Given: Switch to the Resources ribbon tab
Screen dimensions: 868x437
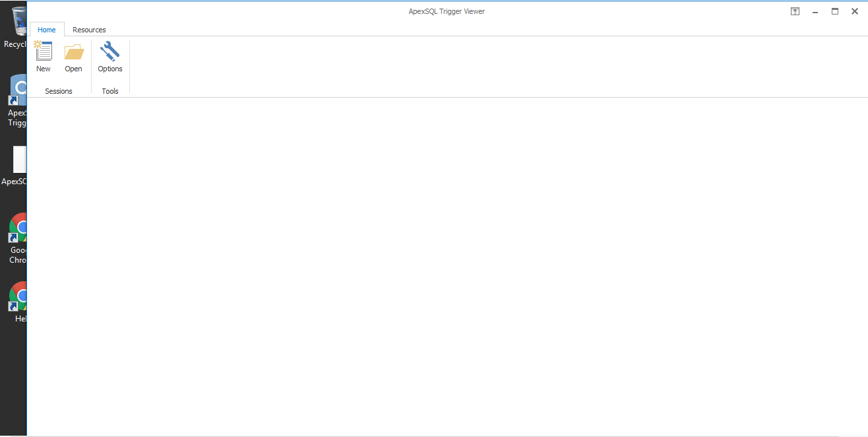Looking at the screenshot, I should (x=88, y=30).
